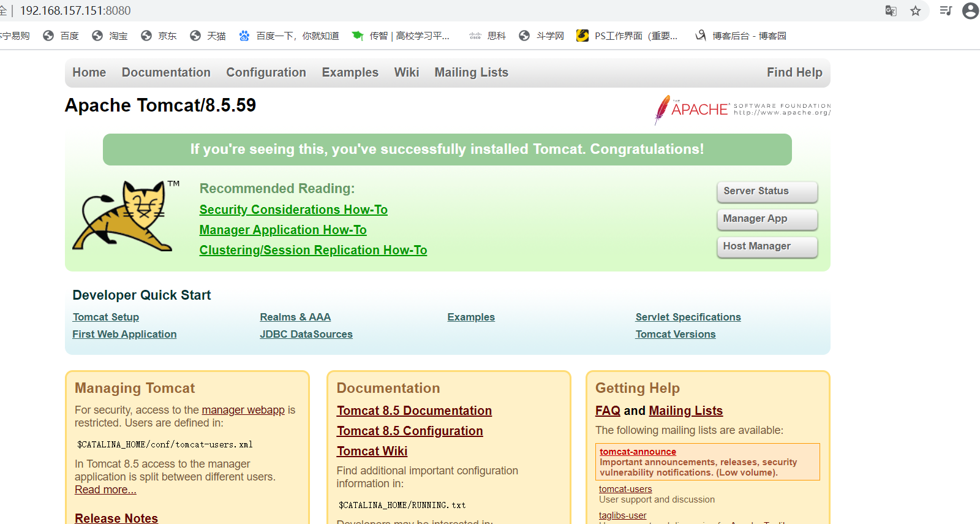Open the taglibs-user mailing list link

pos(622,515)
